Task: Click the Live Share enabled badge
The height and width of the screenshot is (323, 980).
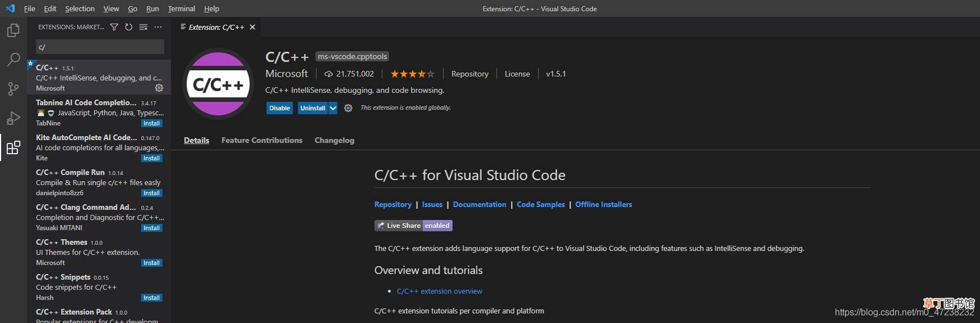Action: [x=413, y=226]
